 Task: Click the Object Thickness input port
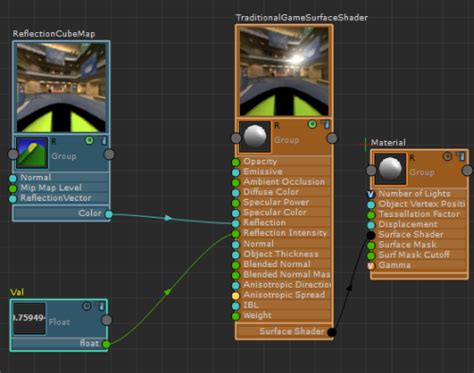236,255
